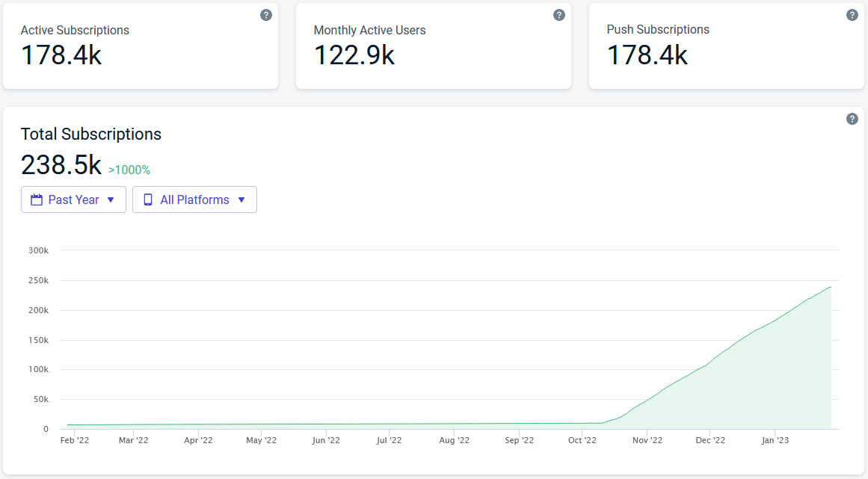The width and height of the screenshot is (868, 479).
Task: Click the 50k y-axis label
Action: [41, 399]
